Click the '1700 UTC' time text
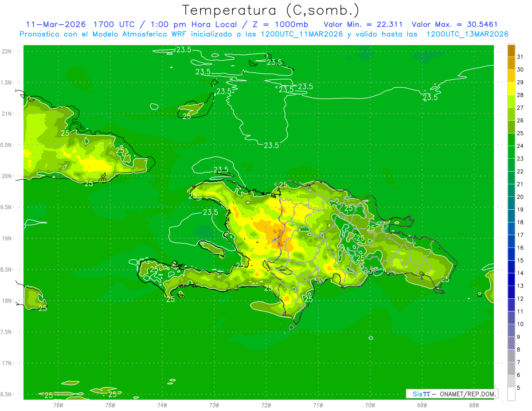Viewport: 532px width, 411px height. 113,24
